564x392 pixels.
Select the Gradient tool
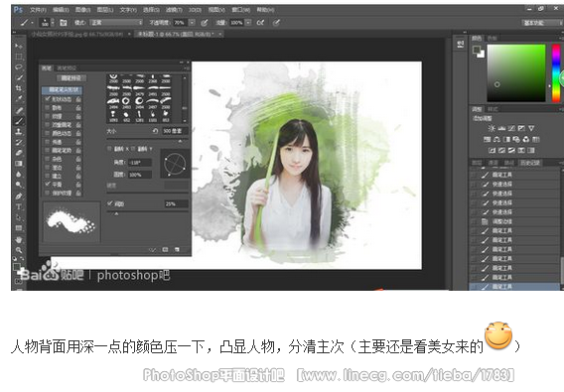(x=18, y=164)
